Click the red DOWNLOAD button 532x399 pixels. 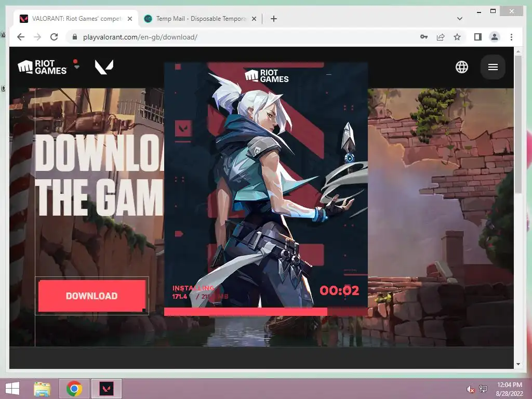[x=91, y=296]
